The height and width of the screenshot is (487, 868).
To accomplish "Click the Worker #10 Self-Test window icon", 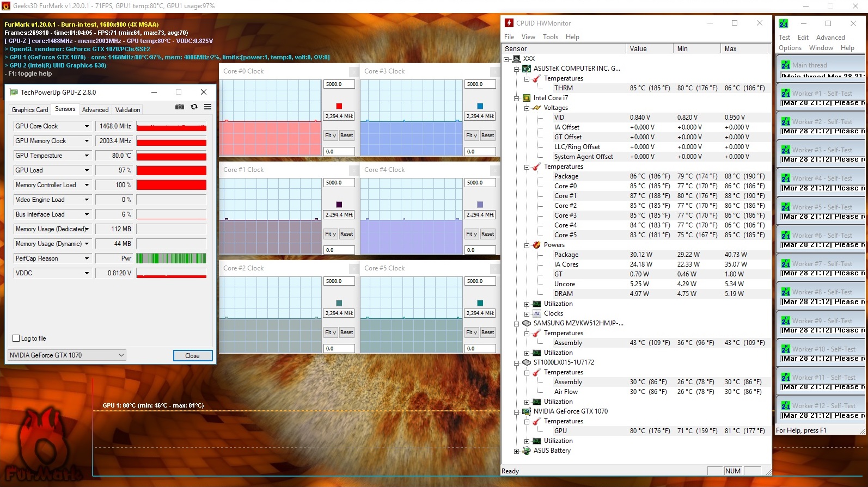I will [x=786, y=349].
